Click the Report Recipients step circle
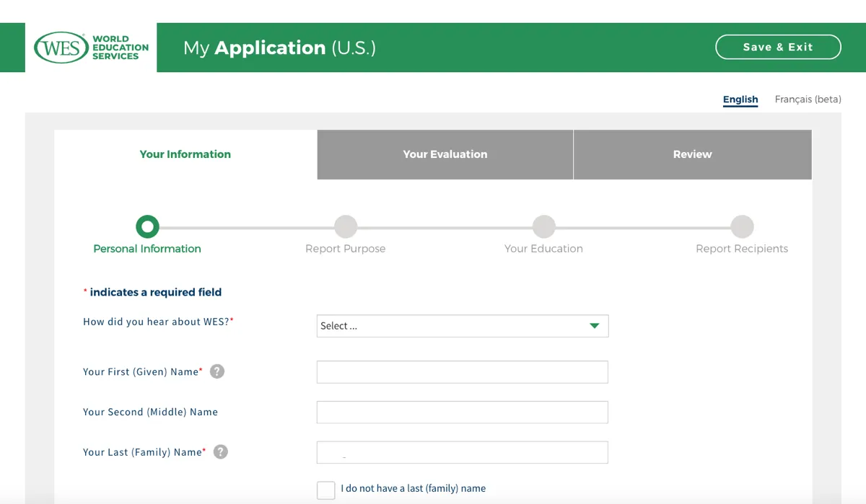This screenshot has height=504, width=866. pyautogui.click(x=742, y=226)
